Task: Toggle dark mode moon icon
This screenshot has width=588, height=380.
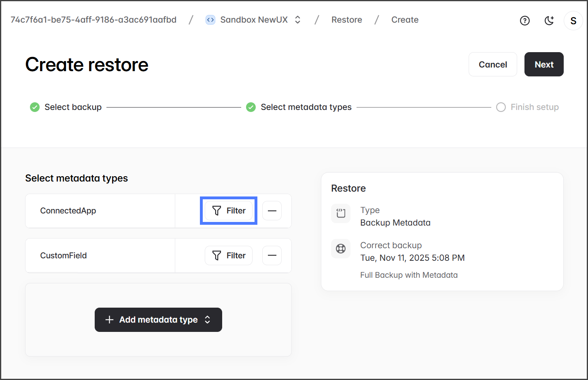Action: pyautogui.click(x=549, y=21)
